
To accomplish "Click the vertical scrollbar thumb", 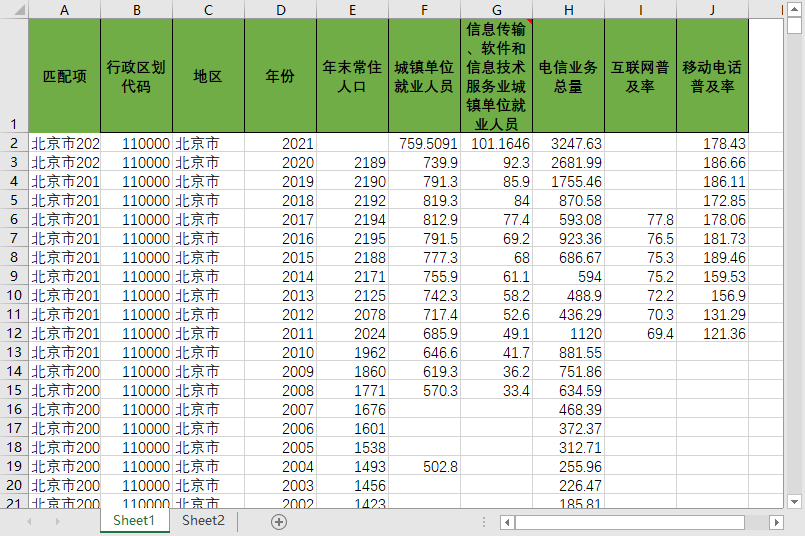I will (x=794, y=26).
